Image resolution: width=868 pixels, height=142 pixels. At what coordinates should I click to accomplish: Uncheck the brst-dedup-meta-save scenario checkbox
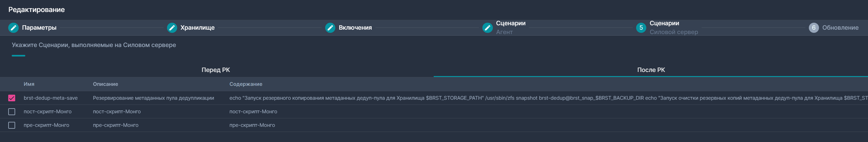(12, 98)
